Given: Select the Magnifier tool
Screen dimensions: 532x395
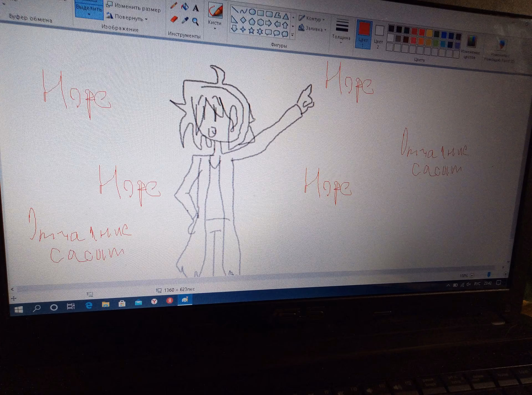Looking at the screenshot, I should coord(196,22).
